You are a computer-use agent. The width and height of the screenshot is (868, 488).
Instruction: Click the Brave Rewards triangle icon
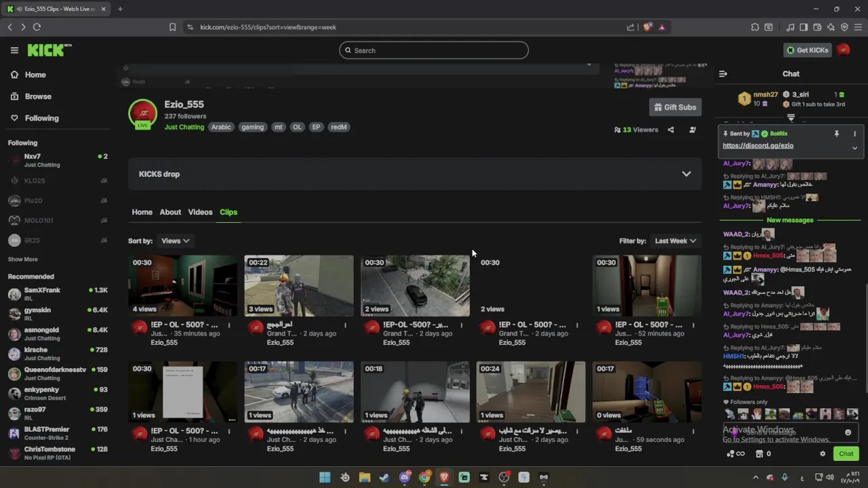(662, 27)
